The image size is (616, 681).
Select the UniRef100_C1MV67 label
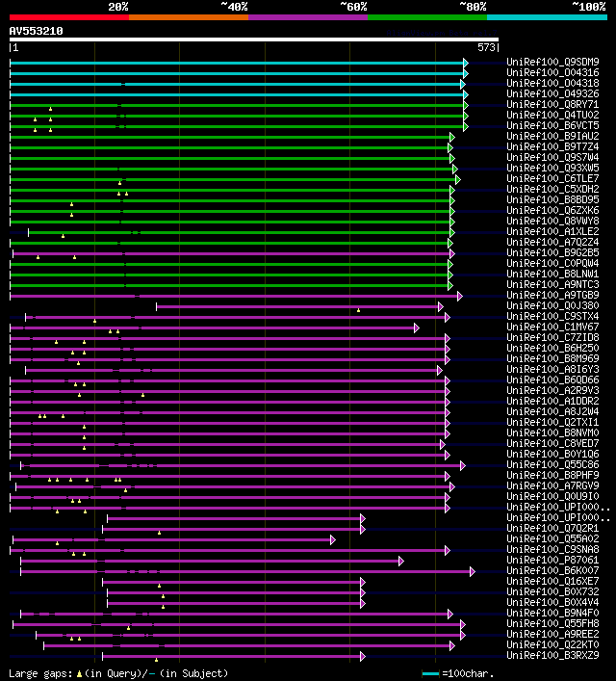click(x=552, y=327)
